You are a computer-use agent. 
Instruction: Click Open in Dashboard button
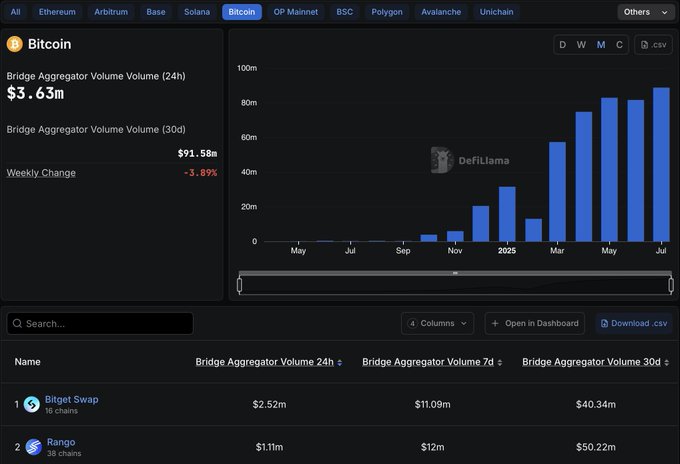pos(535,323)
